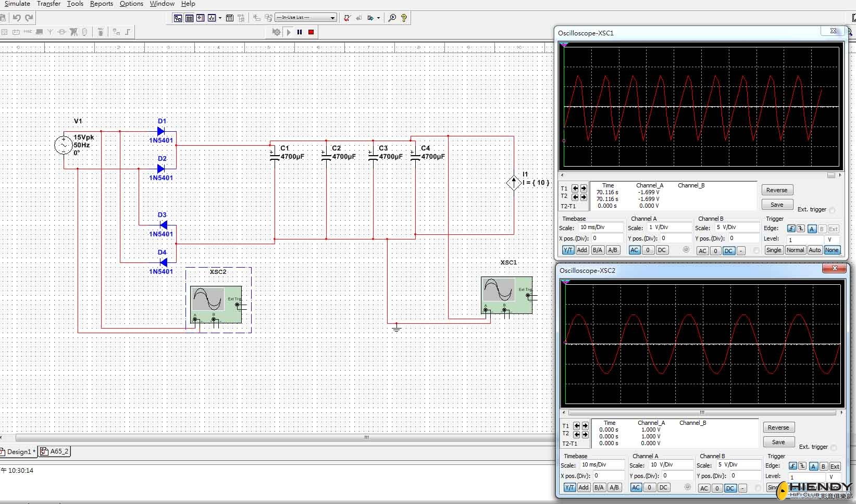Toggle Y/T display mode on XSC1
This screenshot has width=856, height=504.
point(567,250)
